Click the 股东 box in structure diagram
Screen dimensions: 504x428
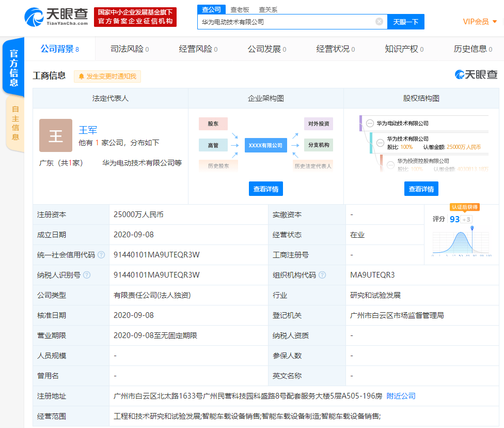click(213, 124)
